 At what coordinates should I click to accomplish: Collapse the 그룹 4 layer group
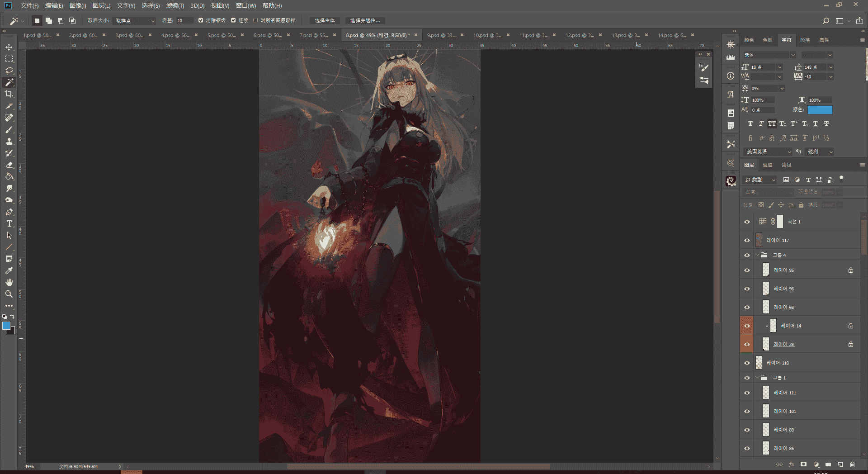[757, 255]
